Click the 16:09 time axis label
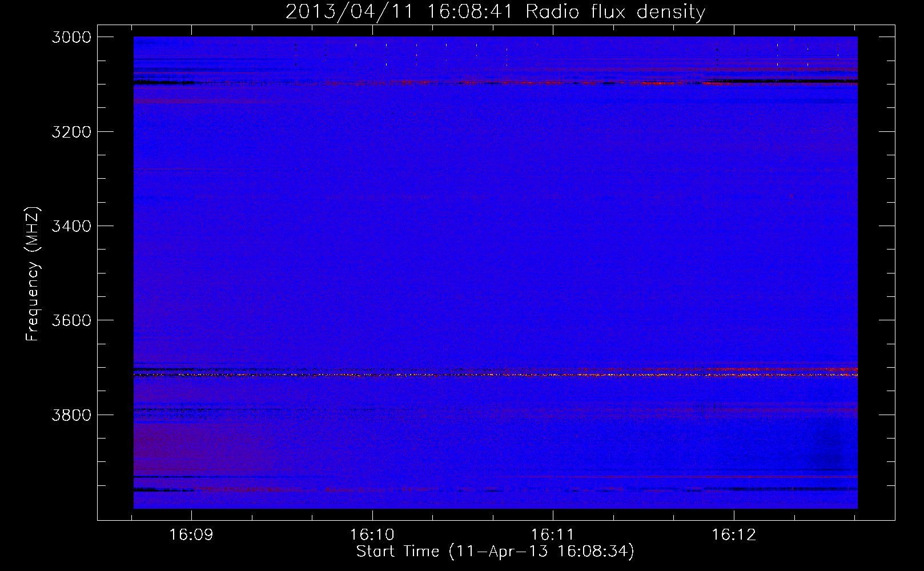Image resolution: width=924 pixels, height=571 pixels. coord(191,535)
